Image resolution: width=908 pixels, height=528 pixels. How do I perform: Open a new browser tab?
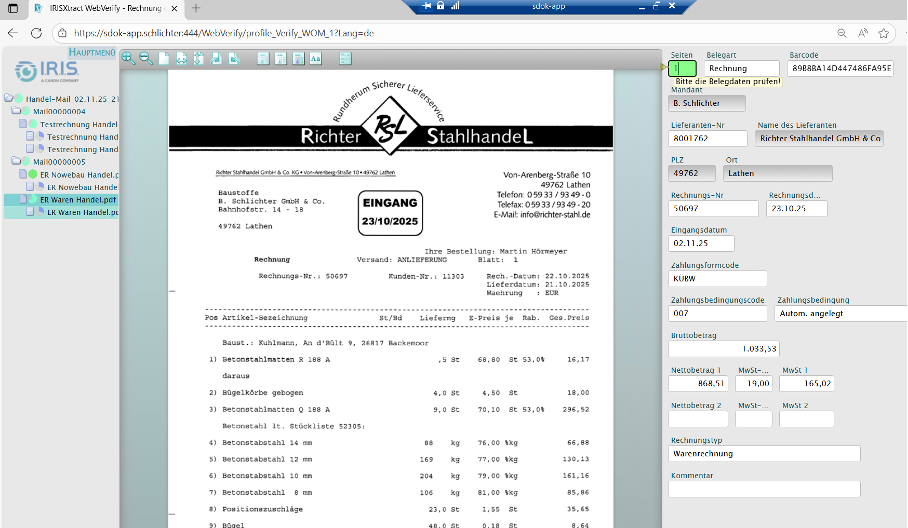pos(196,8)
